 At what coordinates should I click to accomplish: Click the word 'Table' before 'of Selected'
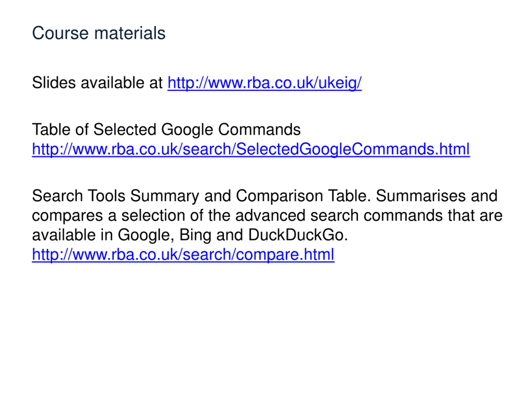pyautogui.click(x=51, y=130)
